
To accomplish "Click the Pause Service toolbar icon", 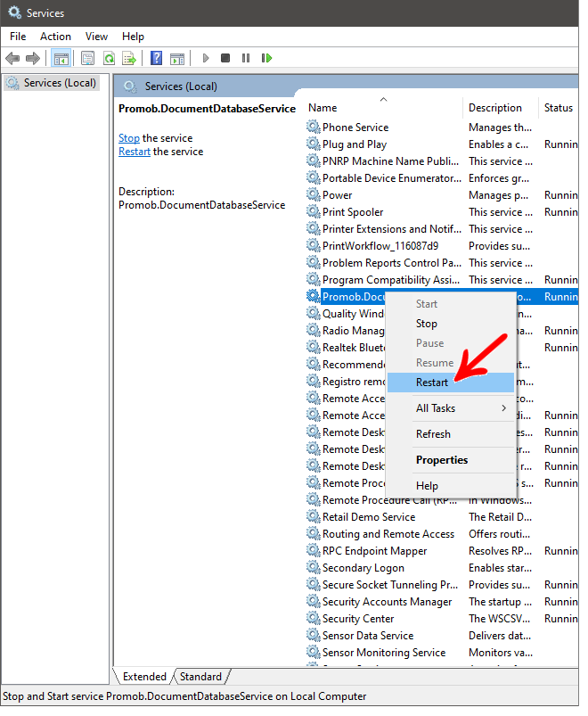I will (x=246, y=58).
